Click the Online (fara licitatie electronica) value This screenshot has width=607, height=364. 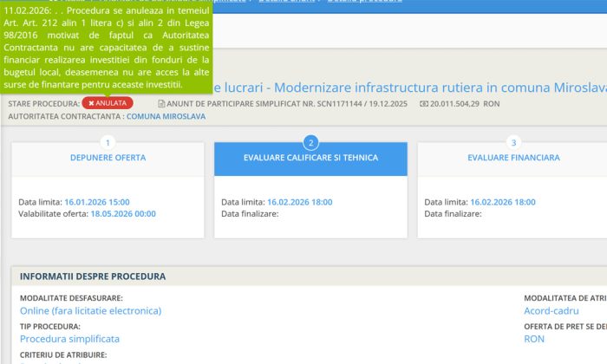(x=91, y=310)
